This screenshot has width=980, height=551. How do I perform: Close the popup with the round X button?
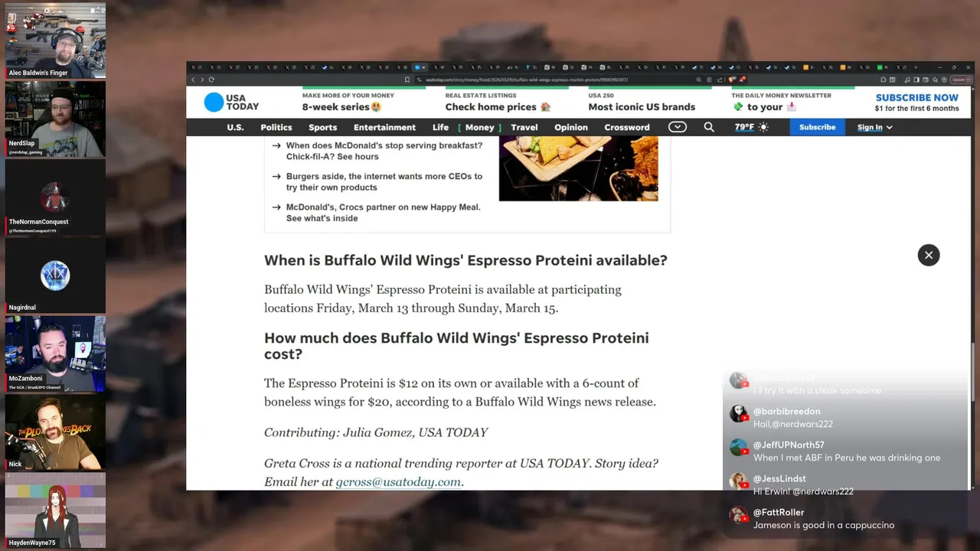[x=929, y=255]
